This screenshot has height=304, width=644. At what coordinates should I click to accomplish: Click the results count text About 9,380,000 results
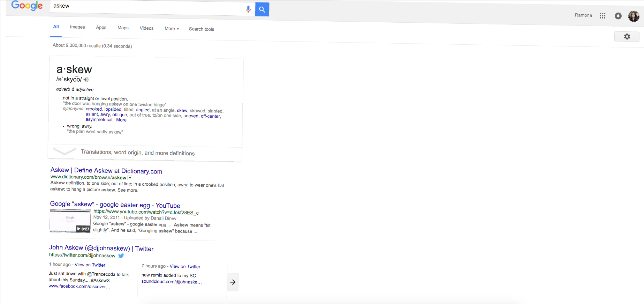coord(92,46)
